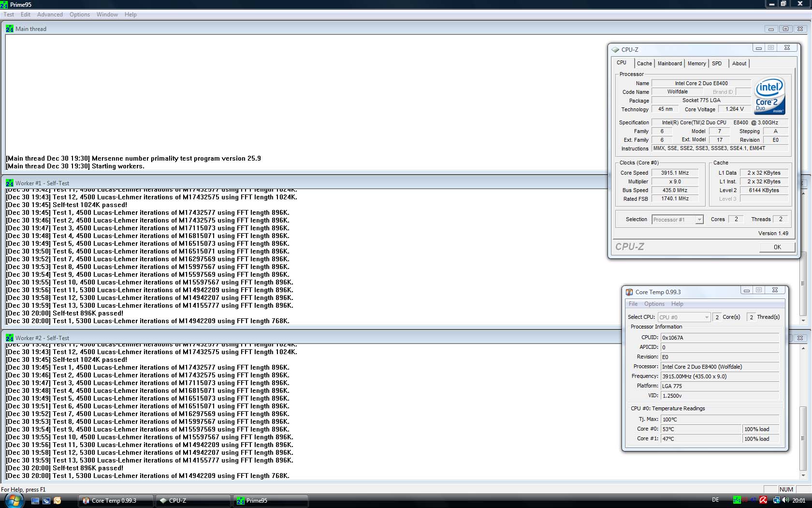Click Worker #1 scrollbar down arrow
812x508 pixels.
point(803,320)
